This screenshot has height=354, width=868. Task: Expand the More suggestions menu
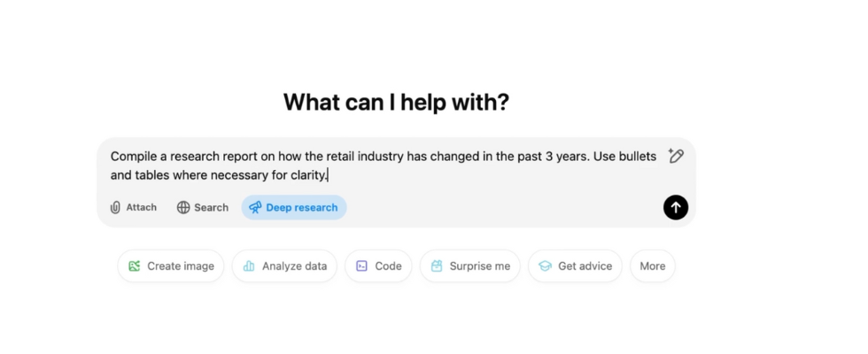pos(653,265)
